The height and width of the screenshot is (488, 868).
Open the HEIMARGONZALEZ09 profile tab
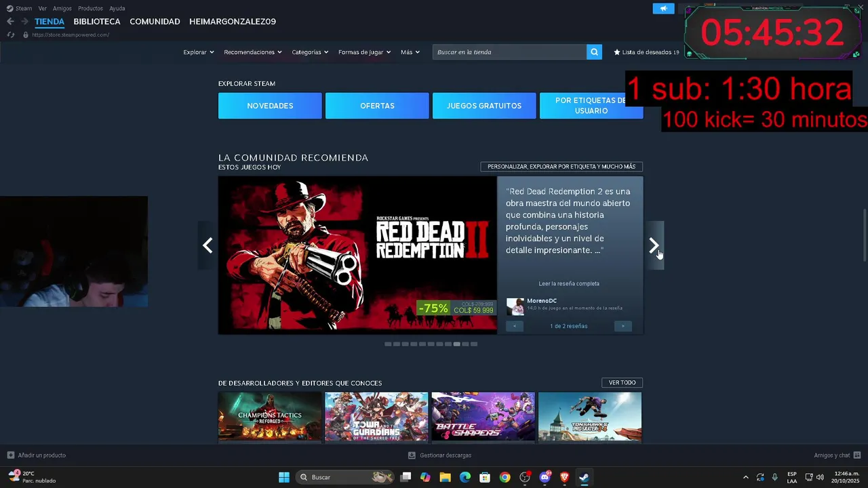click(233, 22)
